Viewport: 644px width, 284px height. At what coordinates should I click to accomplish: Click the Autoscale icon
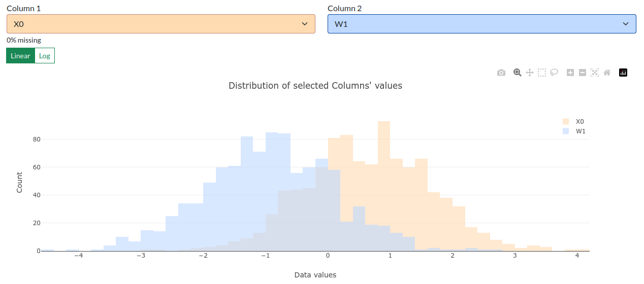[595, 73]
